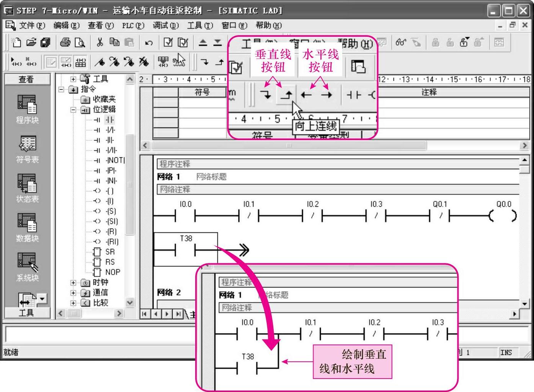Open 状态表 in the navigation bar
Screen dimensions: 534x392
[27, 188]
